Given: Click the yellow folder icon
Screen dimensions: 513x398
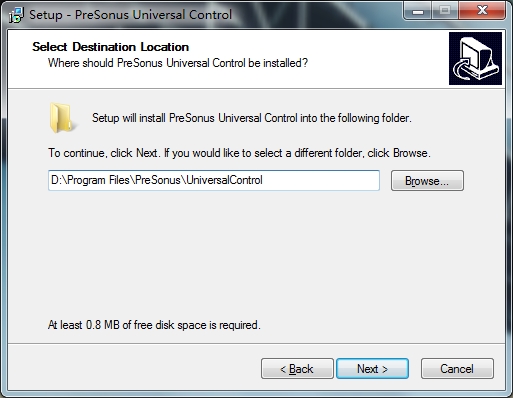Looking at the screenshot, I should pos(62,118).
